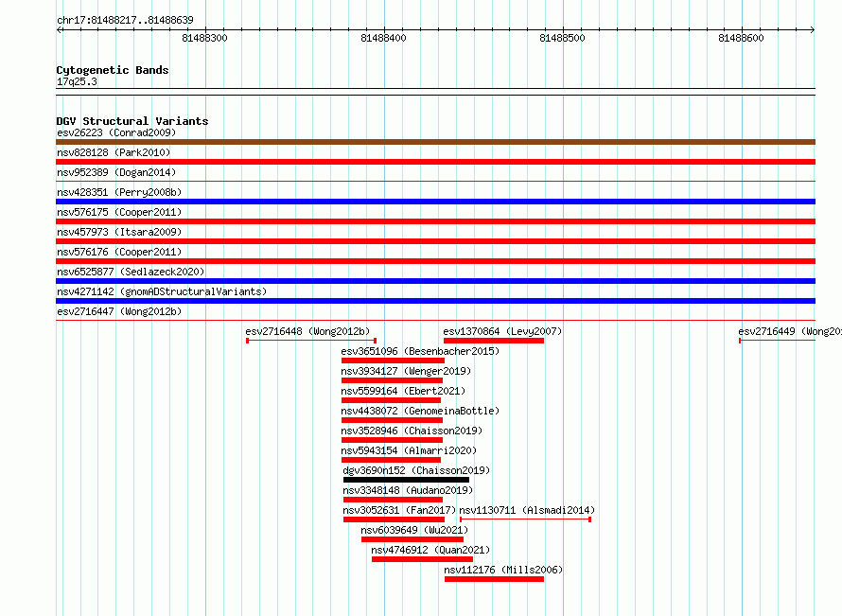Select the black dgv3690n152 variant bar

[x=406, y=480]
